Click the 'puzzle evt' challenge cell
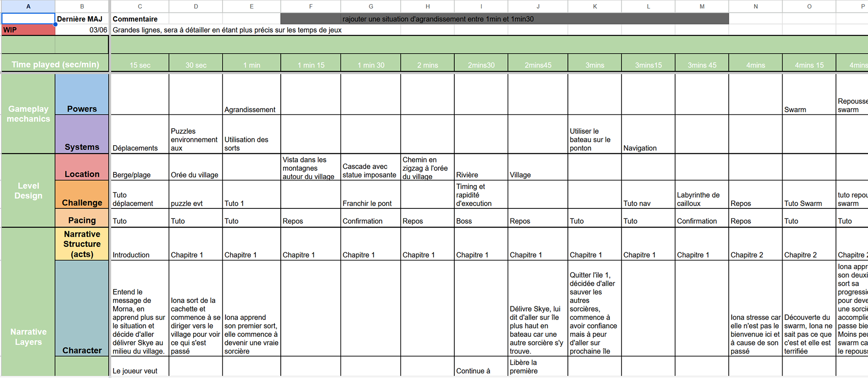 (196, 194)
